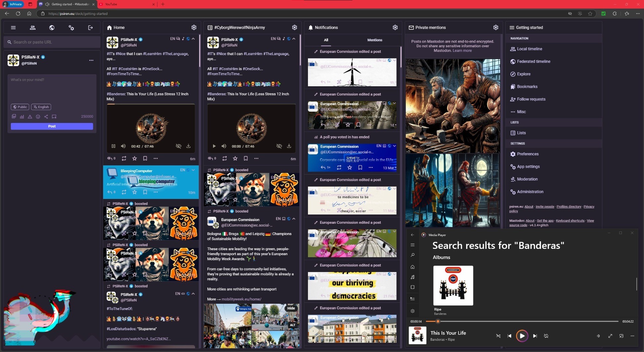
Task: Open Video library in Media Player sidebar
Action: click(412, 287)
